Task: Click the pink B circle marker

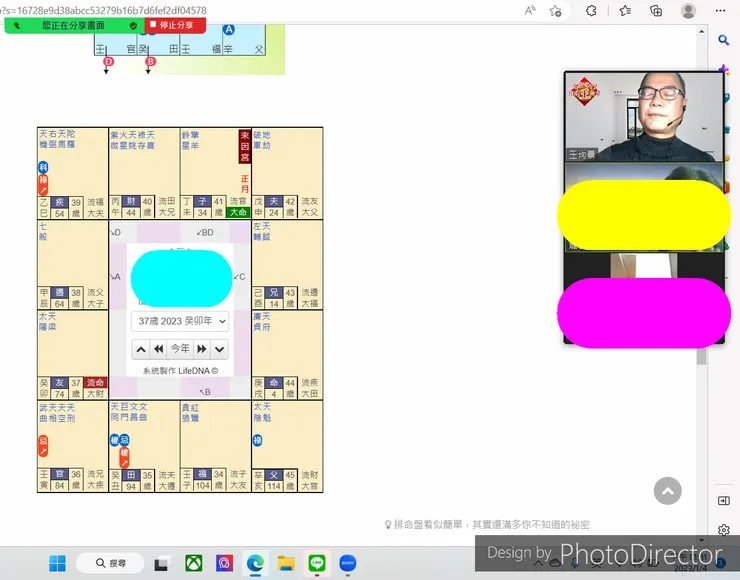Action: point(150,62)
